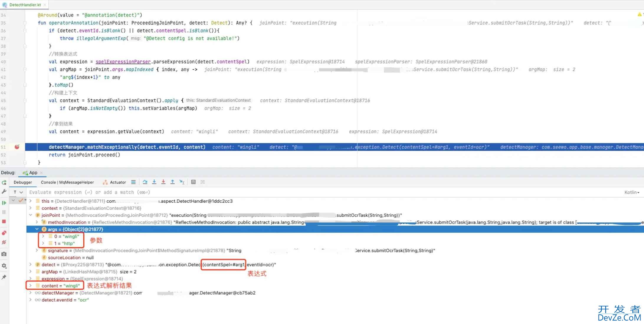Pin the debug tab
644x324 pixels.
coord(4,277)
